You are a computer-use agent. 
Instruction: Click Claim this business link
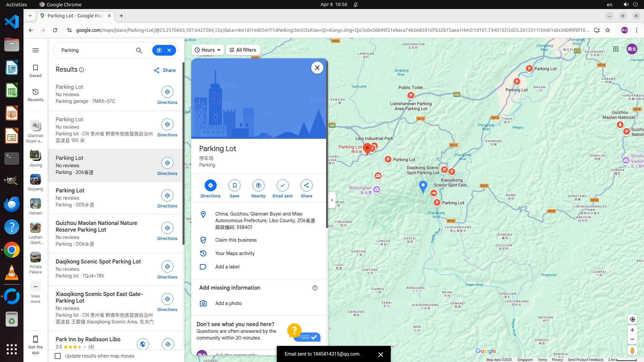tap(236, 240)
